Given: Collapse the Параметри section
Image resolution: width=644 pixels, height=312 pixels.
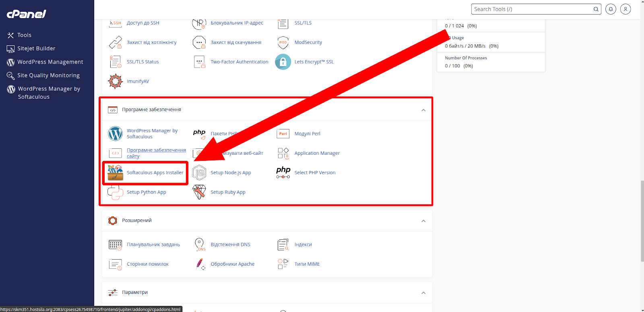Looking at the screenshot, I should point(423,293).
